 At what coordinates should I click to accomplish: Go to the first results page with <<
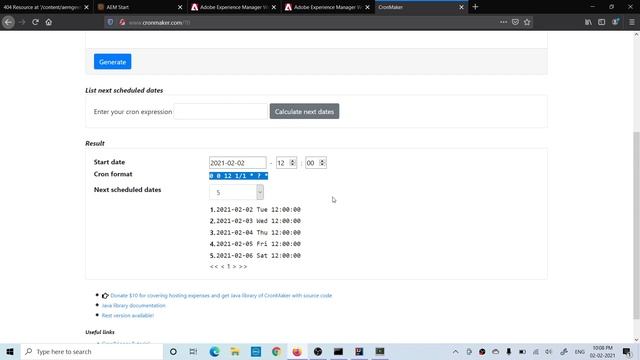(213, 267)
